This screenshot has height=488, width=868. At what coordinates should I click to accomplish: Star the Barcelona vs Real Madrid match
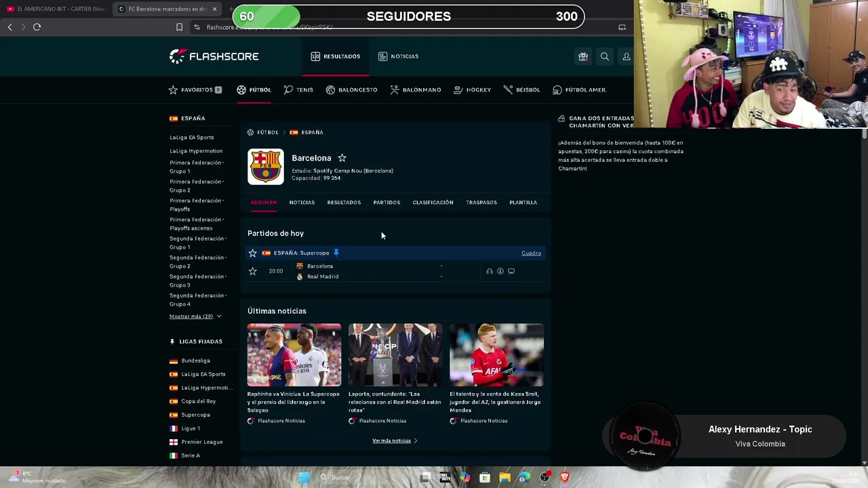(252, 271)
